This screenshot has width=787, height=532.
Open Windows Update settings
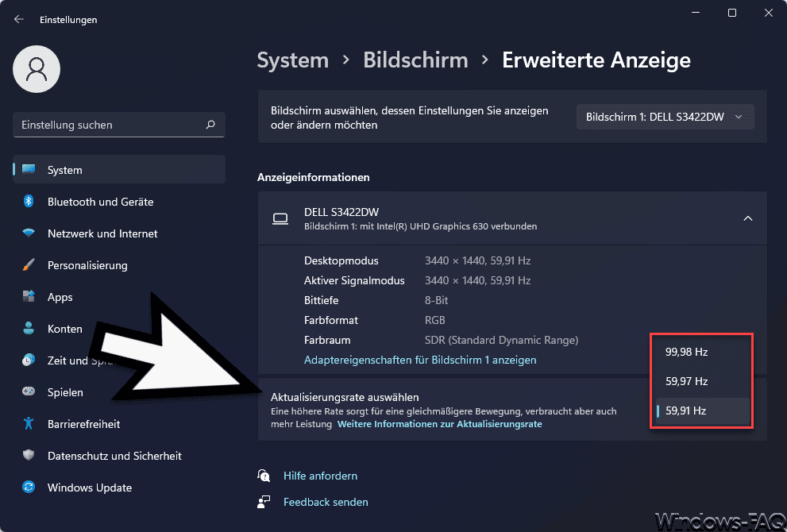(x=119, y=487)
